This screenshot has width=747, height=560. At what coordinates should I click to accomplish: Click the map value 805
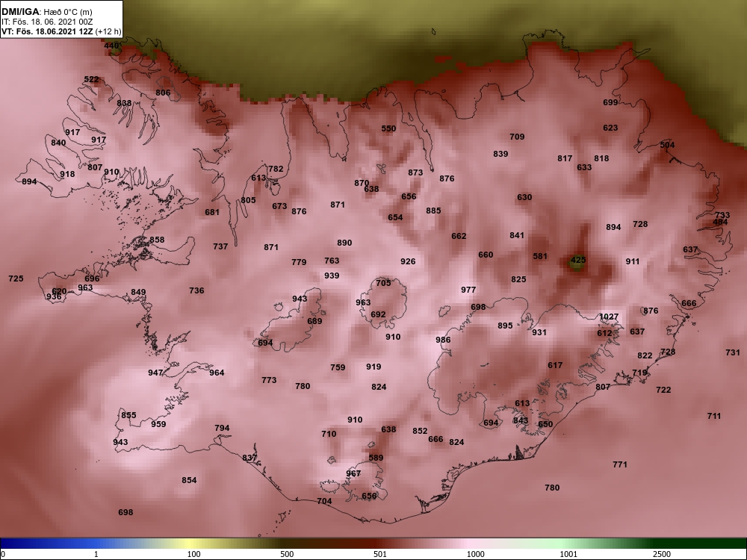click(248, 200)
